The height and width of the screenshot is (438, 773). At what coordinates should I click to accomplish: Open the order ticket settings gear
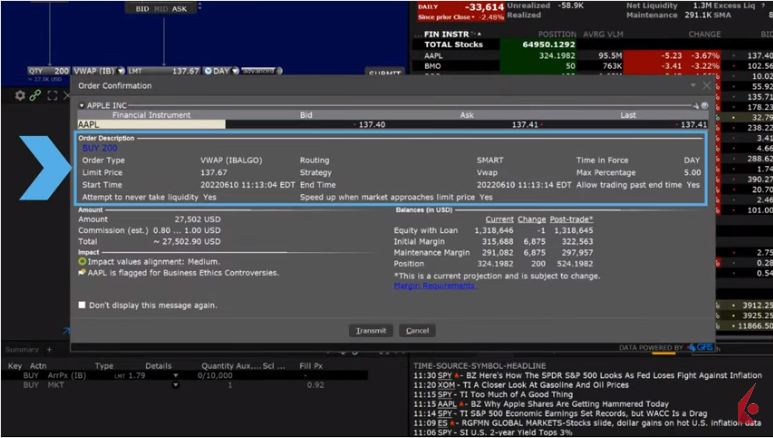click(x=20, y=95)
